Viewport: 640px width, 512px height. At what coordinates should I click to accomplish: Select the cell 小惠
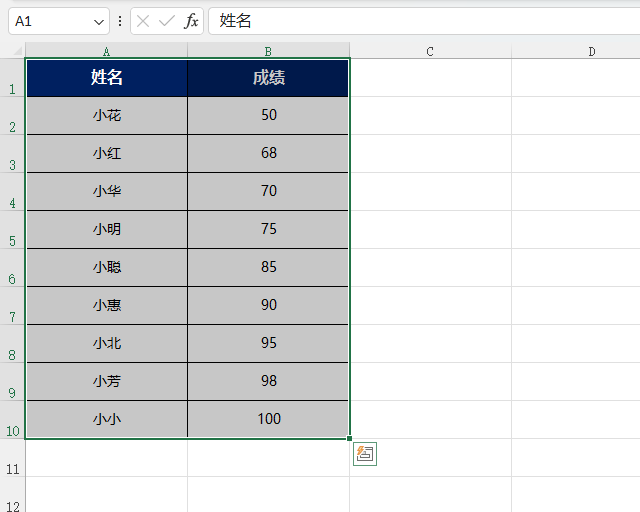pyautogui.click(x=107, y=305)
